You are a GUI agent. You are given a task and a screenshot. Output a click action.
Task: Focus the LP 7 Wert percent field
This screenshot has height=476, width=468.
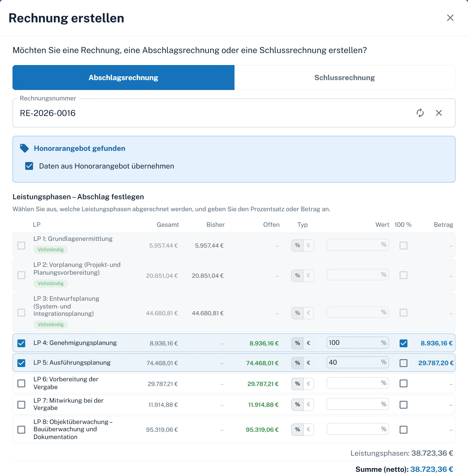coord(357,404)
